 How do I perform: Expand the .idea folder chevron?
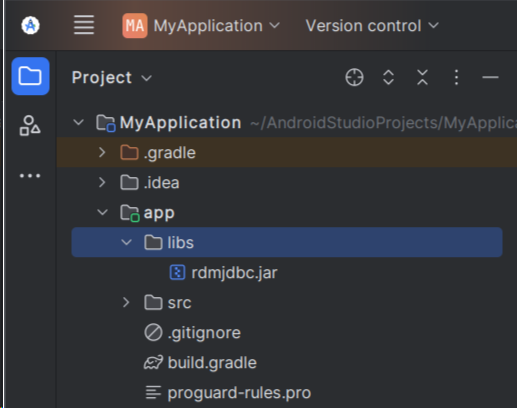click(102, 182)
